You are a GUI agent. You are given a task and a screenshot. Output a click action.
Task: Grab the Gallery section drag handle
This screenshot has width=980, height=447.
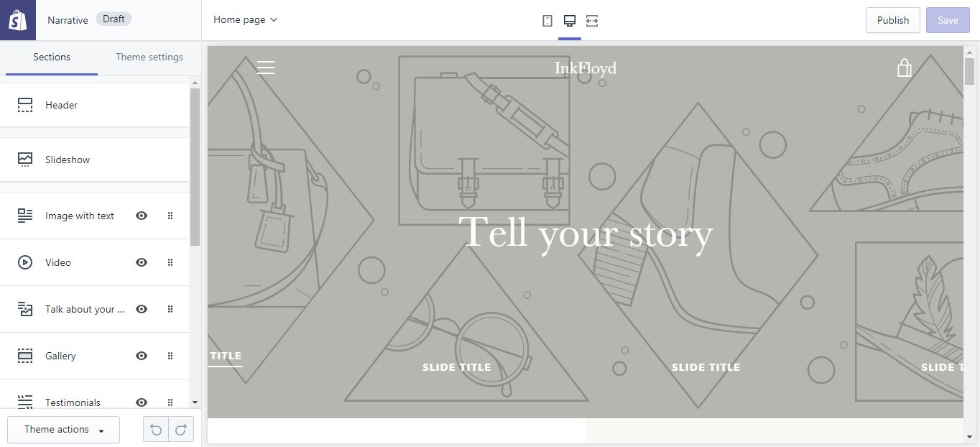(x=170, y=356)
